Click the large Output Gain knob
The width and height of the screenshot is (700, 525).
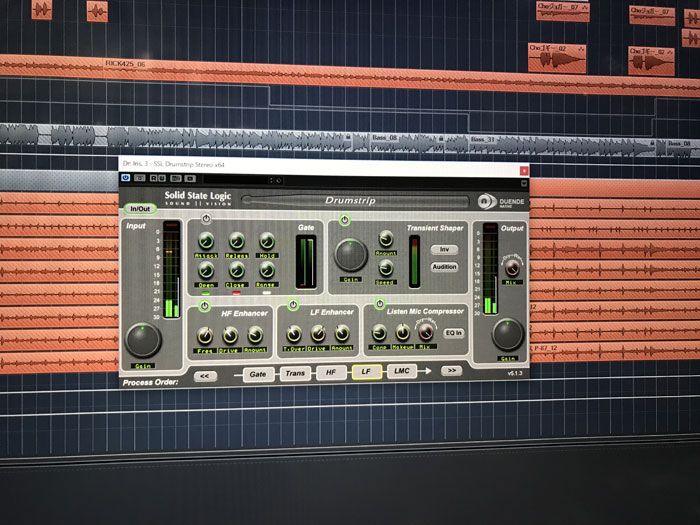[x=508, y=335]
